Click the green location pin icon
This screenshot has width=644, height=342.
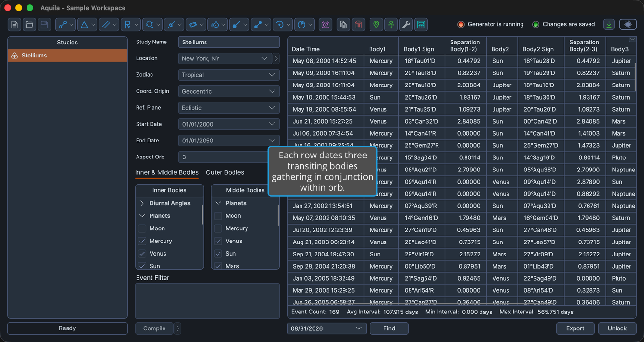point(376,25)
